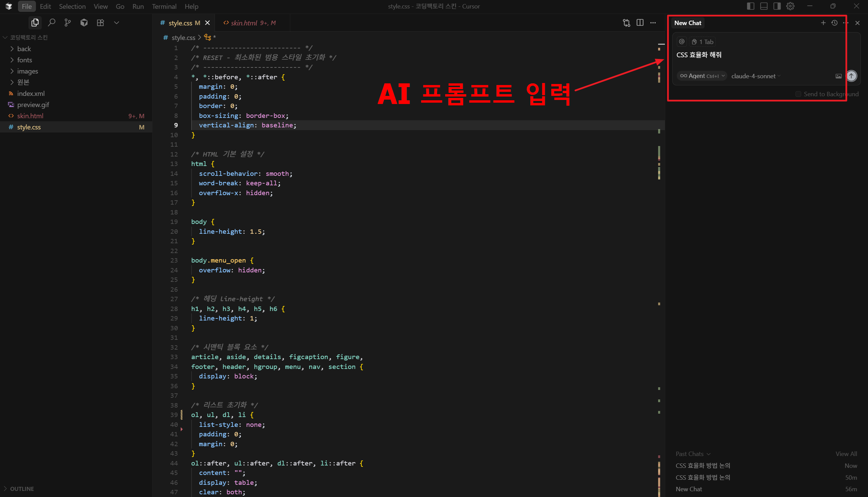Click the send arrow button in the chat

(x=851, y=76)
